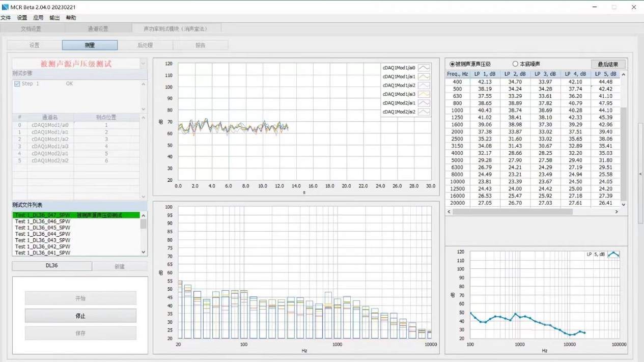Select the 被测声源声压级 radio button
The image size is (644, 362).
tap(452, 64)
